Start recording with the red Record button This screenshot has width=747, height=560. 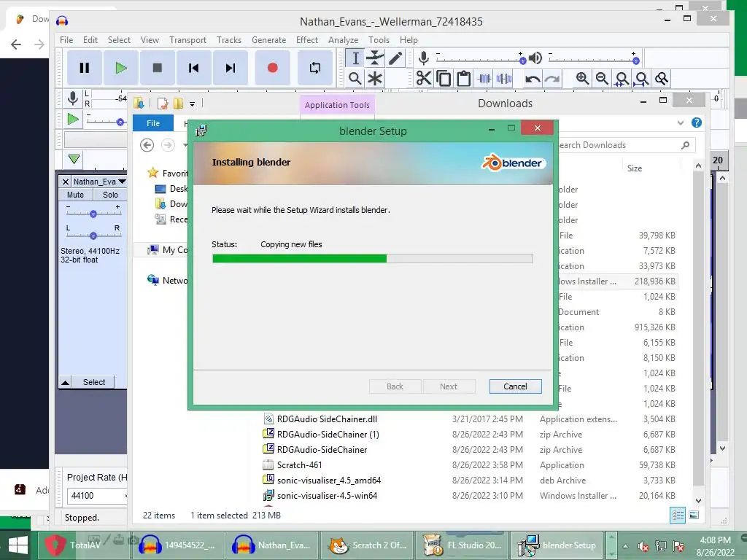[x=273, y=68]
